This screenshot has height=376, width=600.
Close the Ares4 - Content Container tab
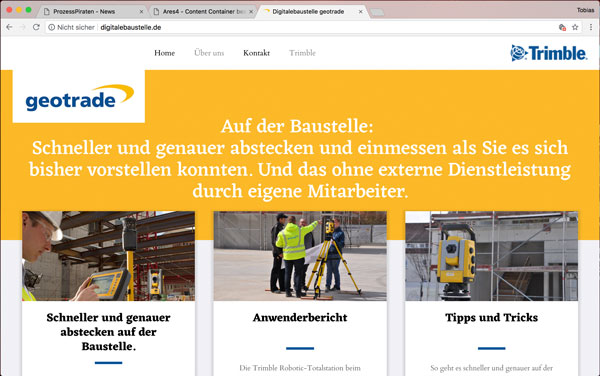(251, 12)
